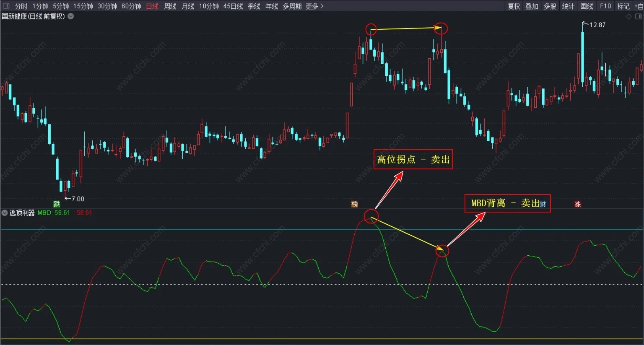Viewport: 644px width, 345px height.
Task: Expand the 更多 periods menu
Action: (x=314, y=6)
